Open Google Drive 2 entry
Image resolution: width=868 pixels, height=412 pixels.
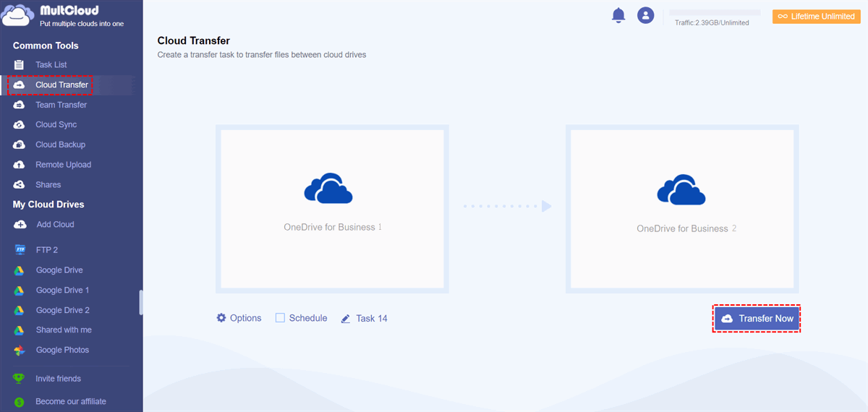coord(63,310)
